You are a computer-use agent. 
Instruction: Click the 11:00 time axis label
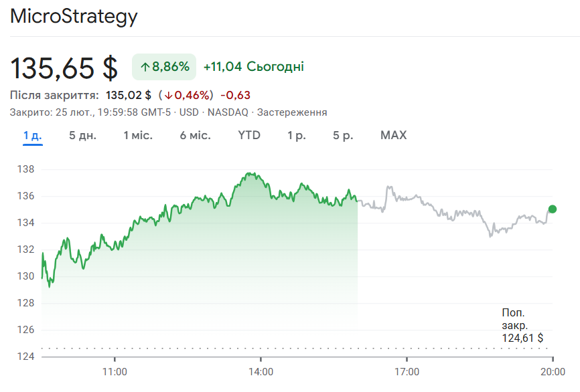(115, 371)
